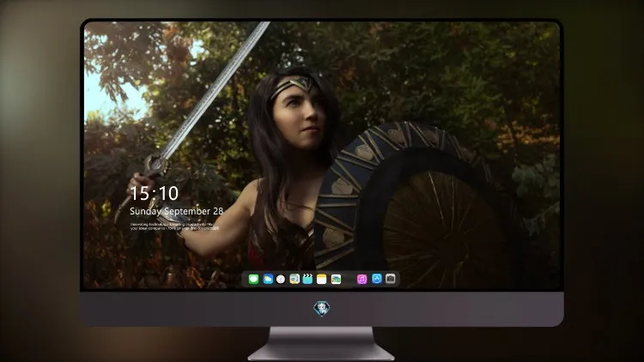Open the Clock app in the dock
The height and width of the screenshot is (362, 644).
point(281,280)
